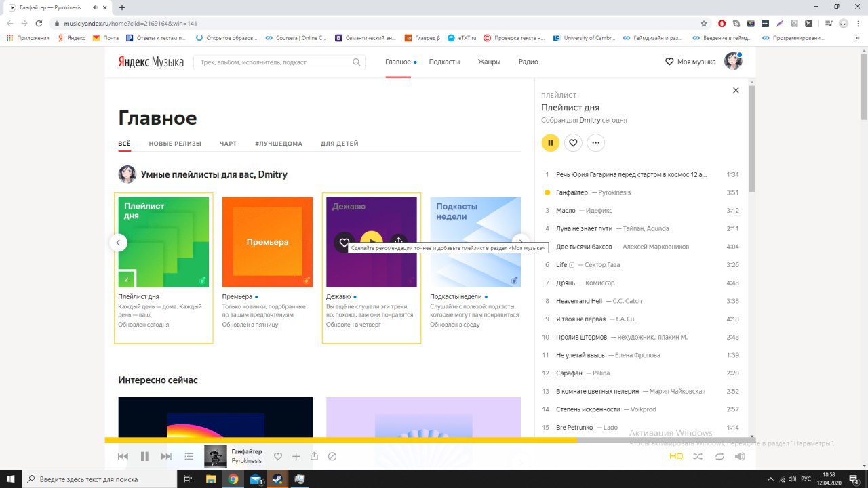
Task: Open the Ганфайтер album cover thumbnail
Action: [216, 456]
